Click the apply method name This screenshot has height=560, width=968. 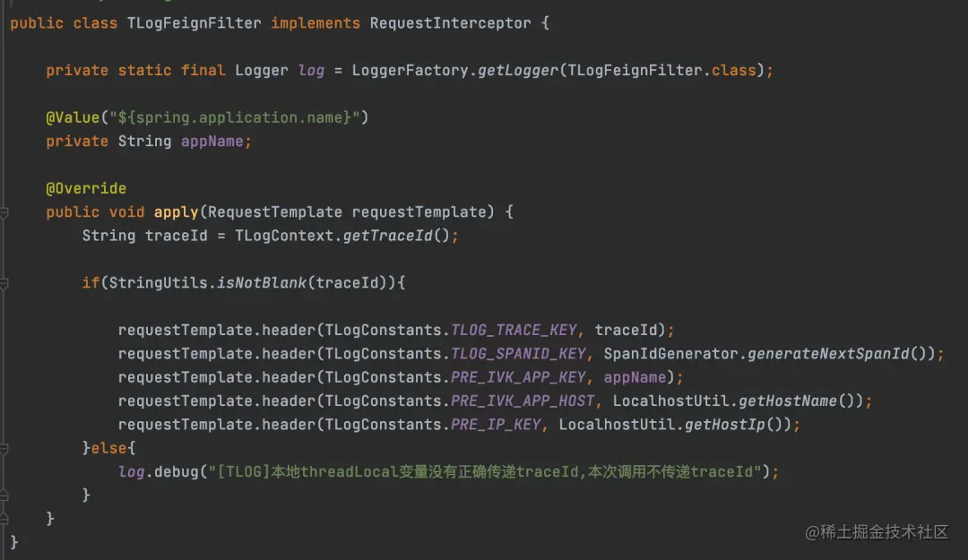(176, 212)
